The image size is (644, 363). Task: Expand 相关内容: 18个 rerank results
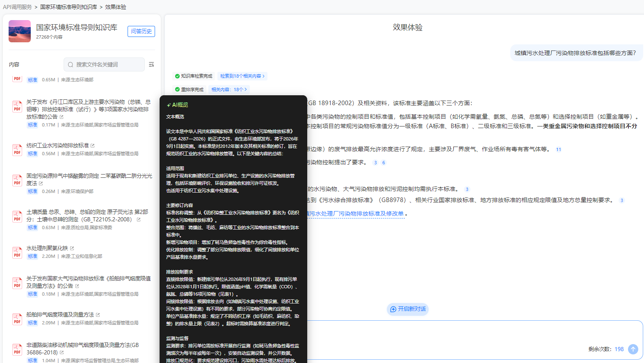[x=229, y=90]
